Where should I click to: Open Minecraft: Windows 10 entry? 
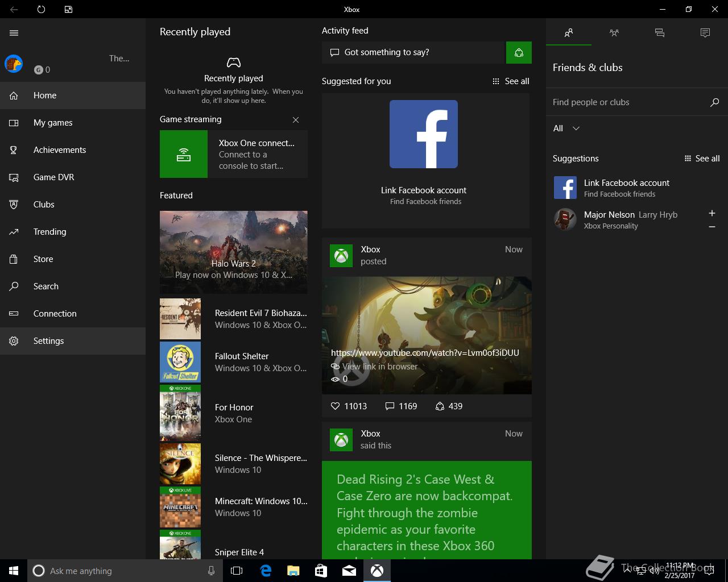[x=234, y=507]
